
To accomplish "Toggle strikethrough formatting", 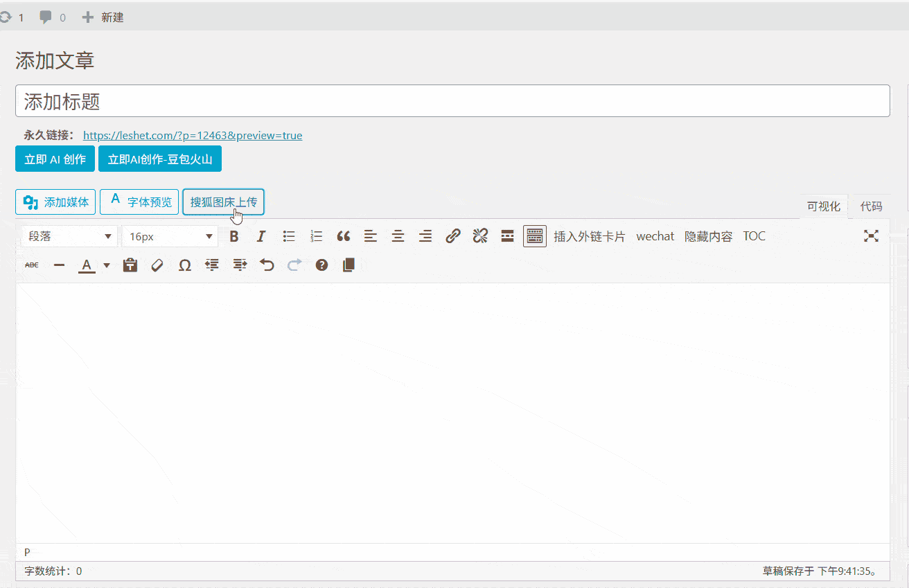I will [31, 265].
